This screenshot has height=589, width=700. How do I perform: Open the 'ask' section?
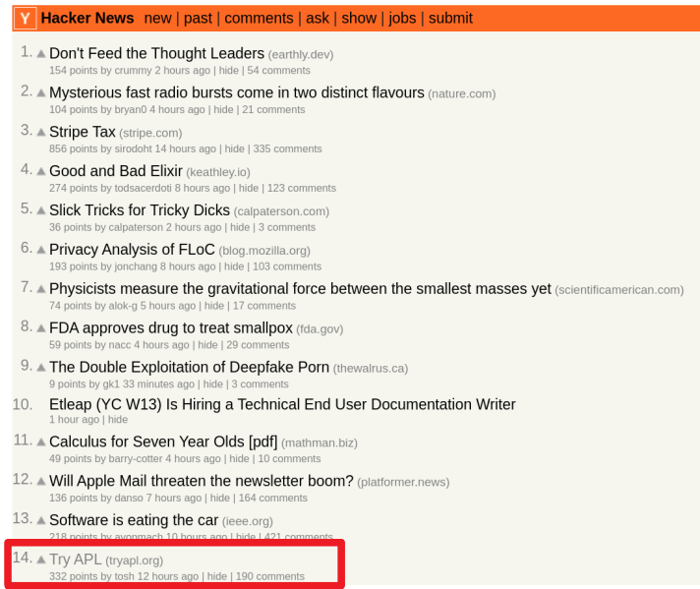(x=318, y=19)
